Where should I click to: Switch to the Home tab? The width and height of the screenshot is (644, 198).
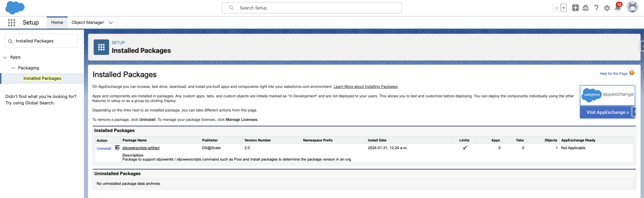tap(57, 23)
